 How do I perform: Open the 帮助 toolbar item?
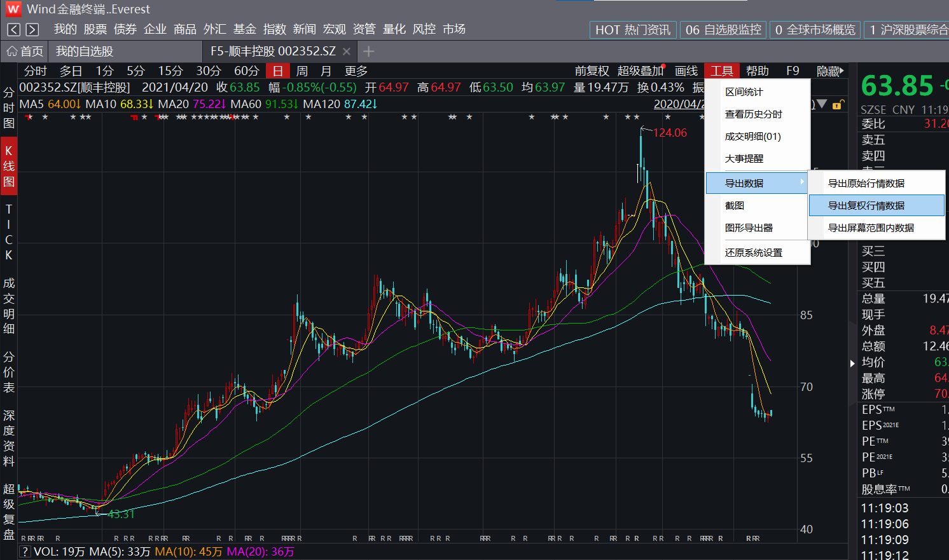(x=758, y=71)
